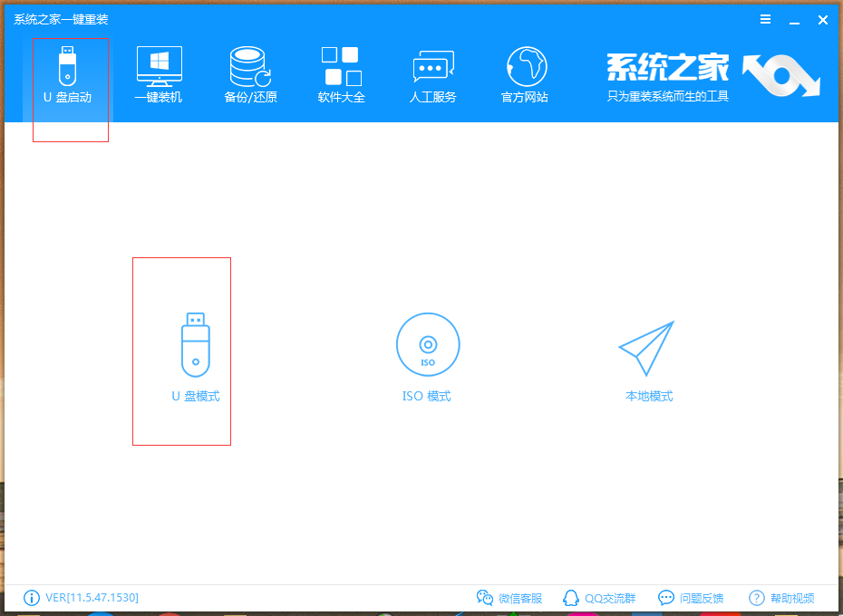Open the 帮助视频 help link
The image size is (843, 616).
[x=781, y=598]
